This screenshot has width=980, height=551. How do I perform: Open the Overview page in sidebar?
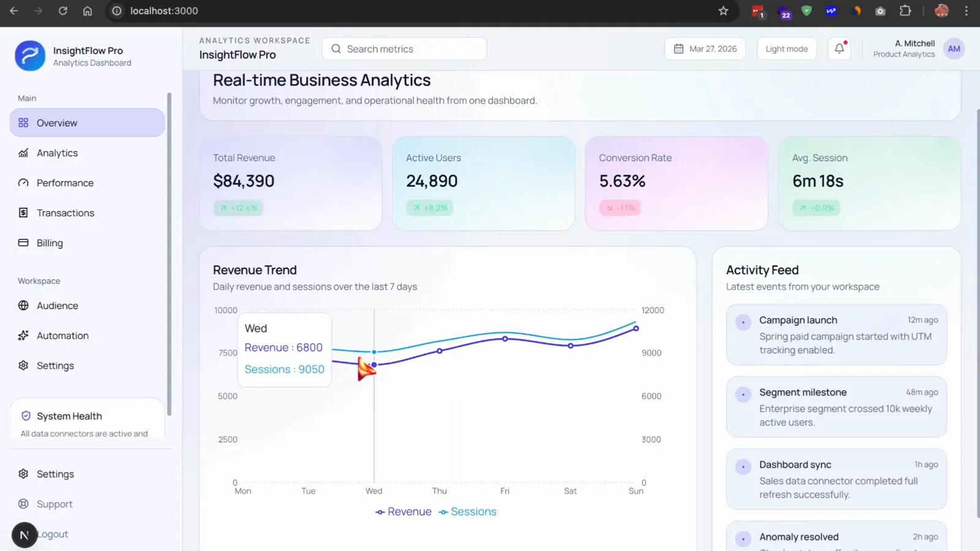pos(87,122)
